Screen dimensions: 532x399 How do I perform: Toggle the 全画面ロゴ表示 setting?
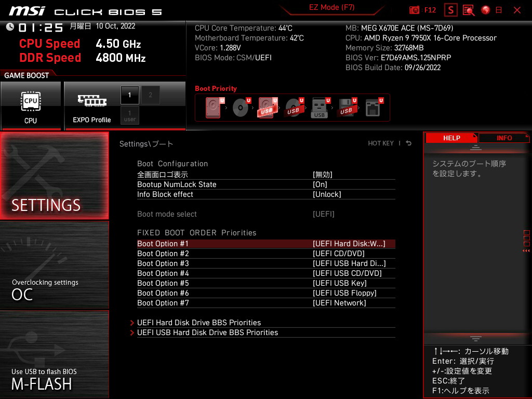coord(266,175)
